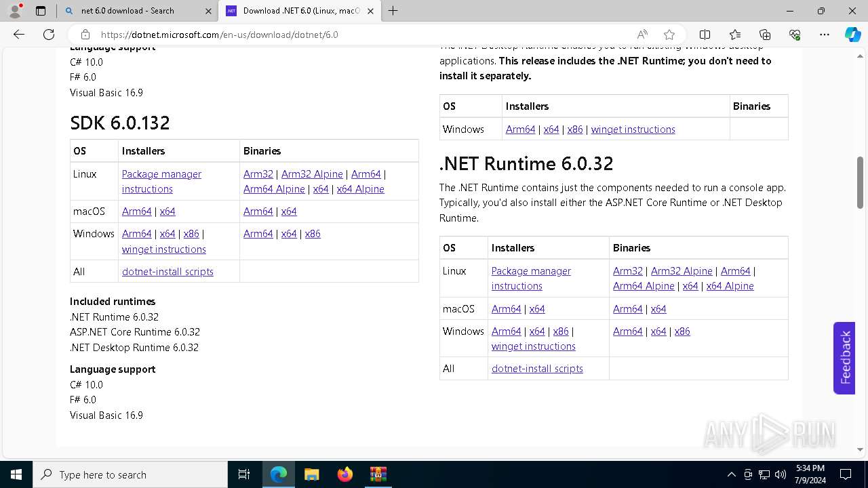868x488 pixels.
Task: Open Browser essentials icon
Action: click(x=795, y=35)
